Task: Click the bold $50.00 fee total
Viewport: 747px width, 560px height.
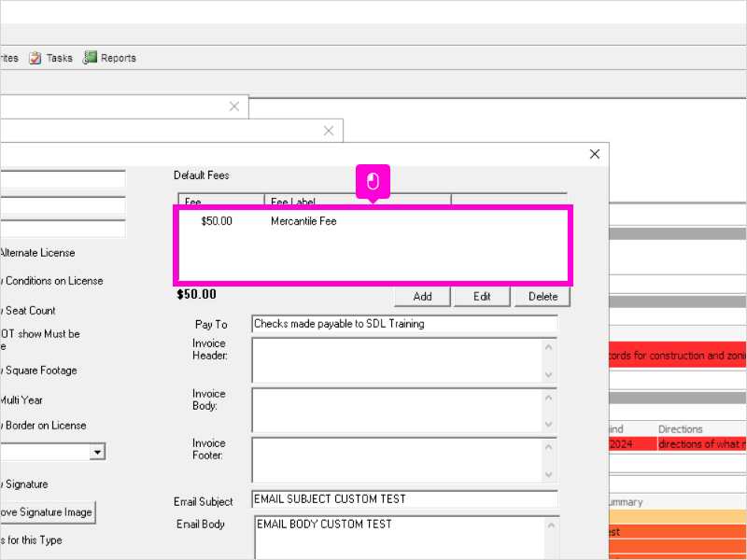Action: pyautogui.click(x=196, y=294)
